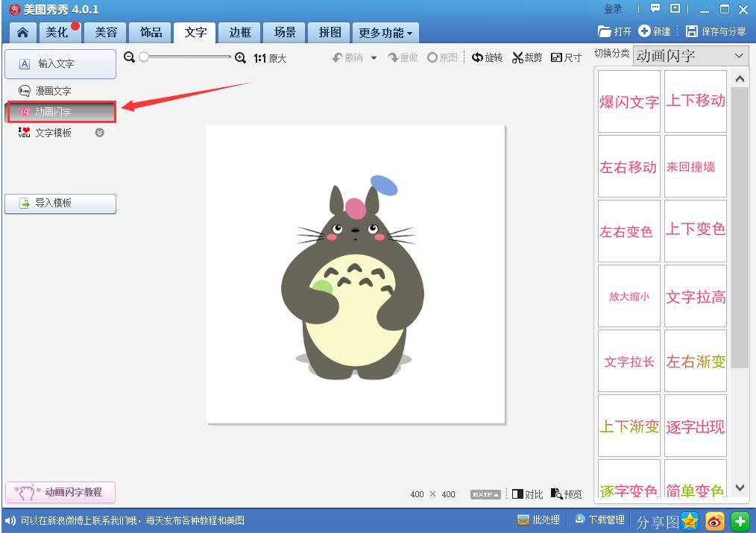The image size is (756, 533).
Task: Select 动画闪字 in the sidebar
Action: point(61,112)
